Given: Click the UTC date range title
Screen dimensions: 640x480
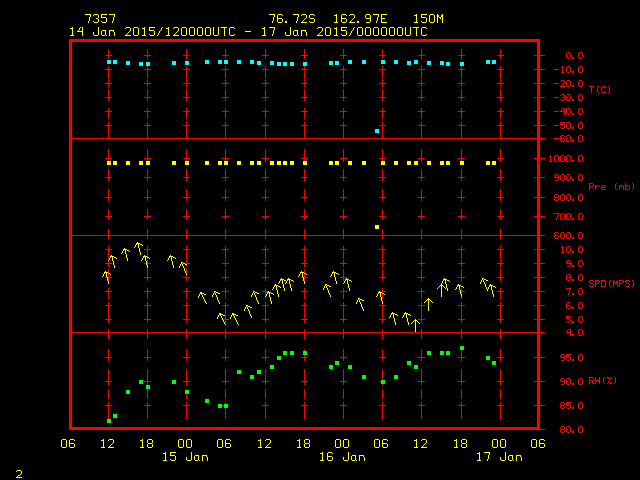Looking at the screenshot, I should pos(248,31).
